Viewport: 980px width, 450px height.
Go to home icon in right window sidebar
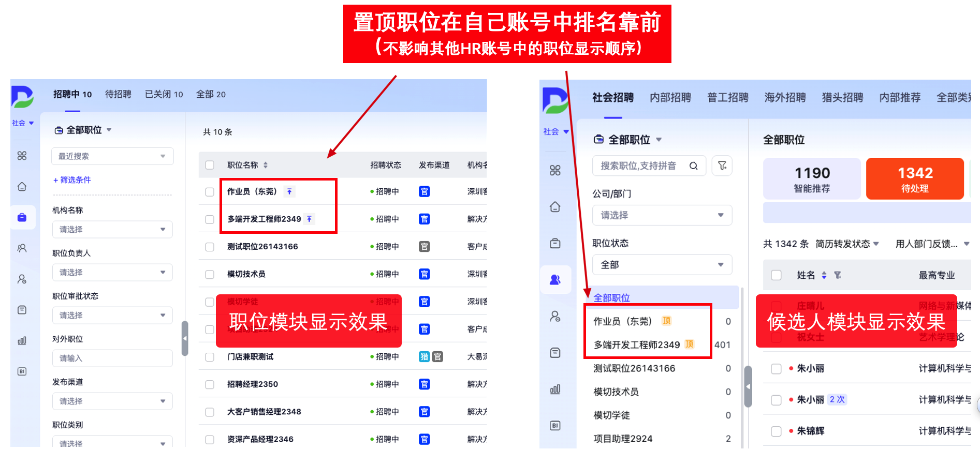click(555, 207)
